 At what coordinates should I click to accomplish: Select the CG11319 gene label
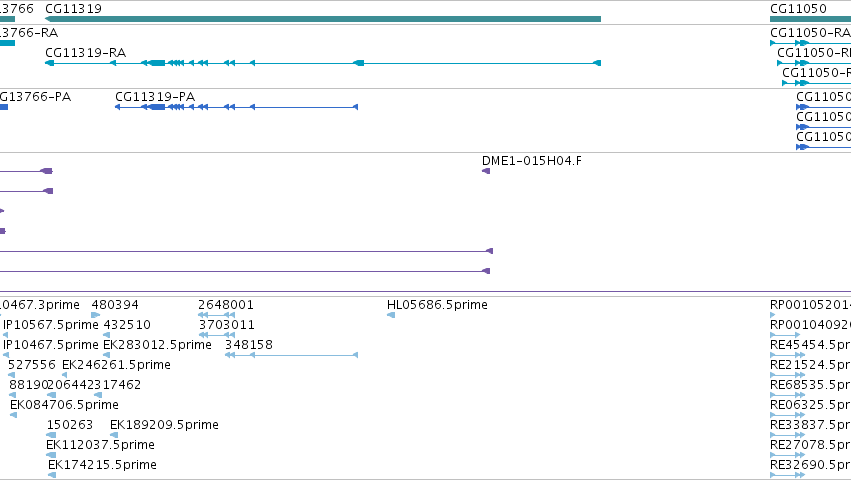73,9
